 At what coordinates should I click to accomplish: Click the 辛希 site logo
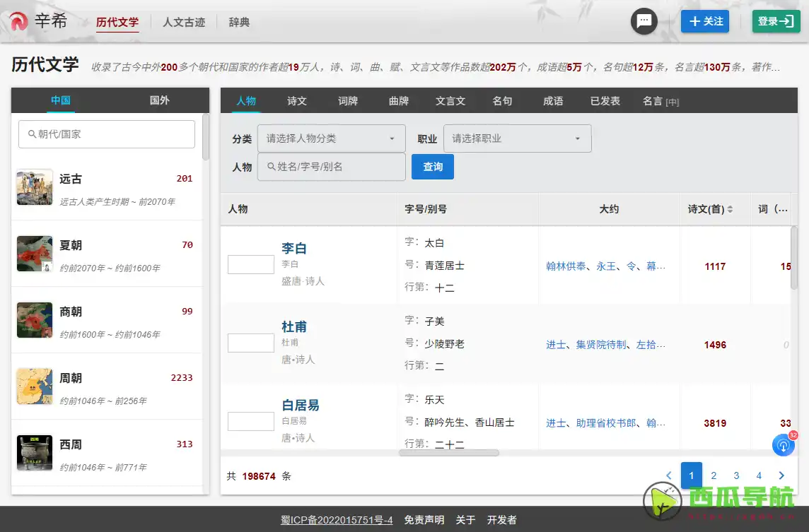[39, 22]
